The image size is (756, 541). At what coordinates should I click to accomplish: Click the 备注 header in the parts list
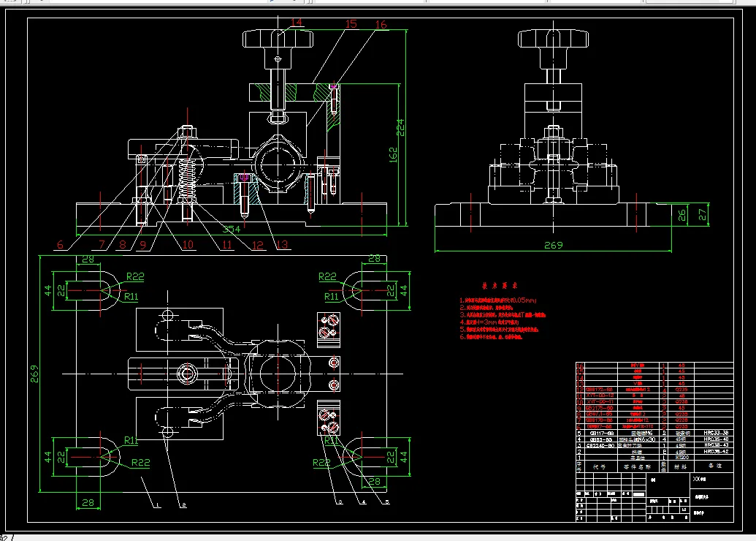click(714, 466)
